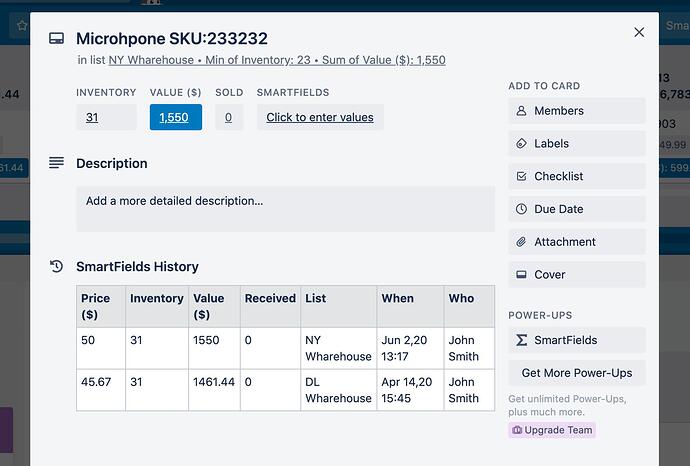Close the Microphone card dialog
This screenshot has height=466, width=690.
tap(639, 33)
